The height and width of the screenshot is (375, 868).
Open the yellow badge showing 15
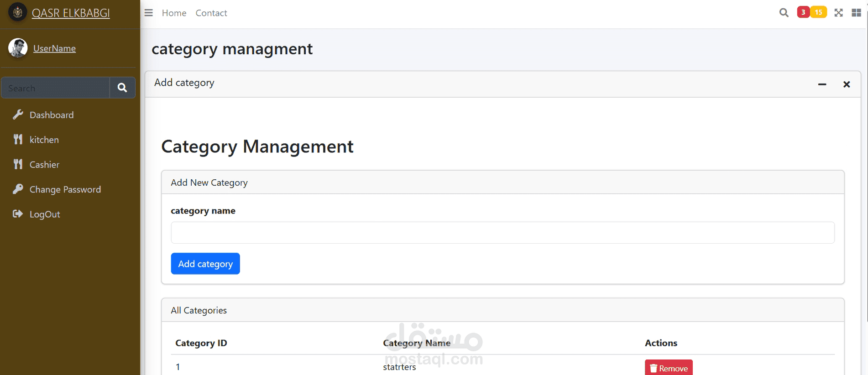(819, 12)
